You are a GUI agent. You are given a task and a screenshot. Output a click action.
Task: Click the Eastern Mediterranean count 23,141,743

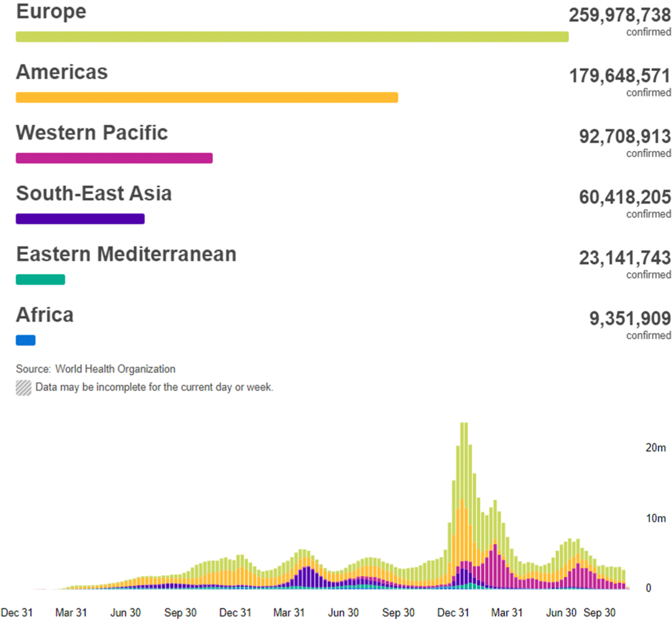625,258
